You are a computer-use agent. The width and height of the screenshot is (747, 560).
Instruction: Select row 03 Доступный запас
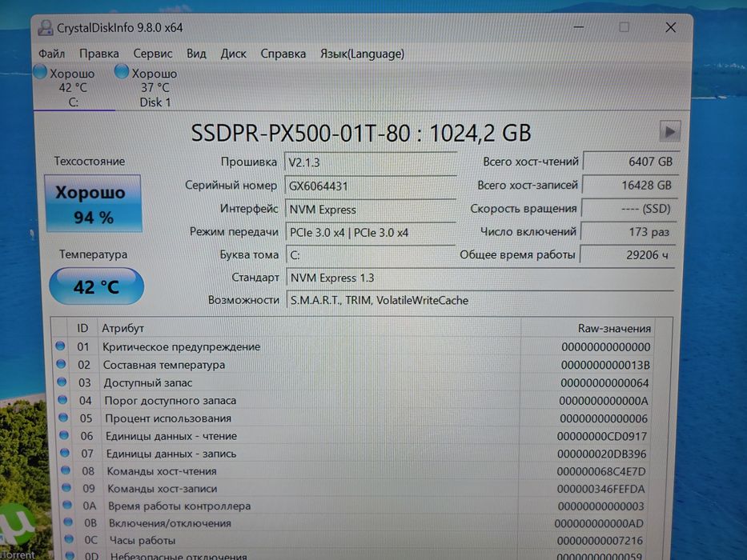coord(353,383)
